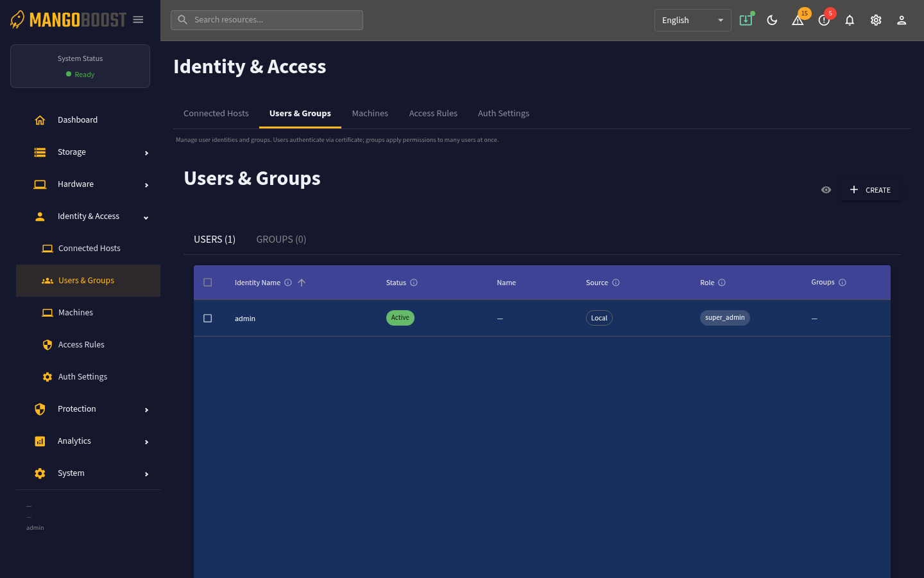Click the Identity & Access person icon
Screen dimensions: 924x578
40,216
